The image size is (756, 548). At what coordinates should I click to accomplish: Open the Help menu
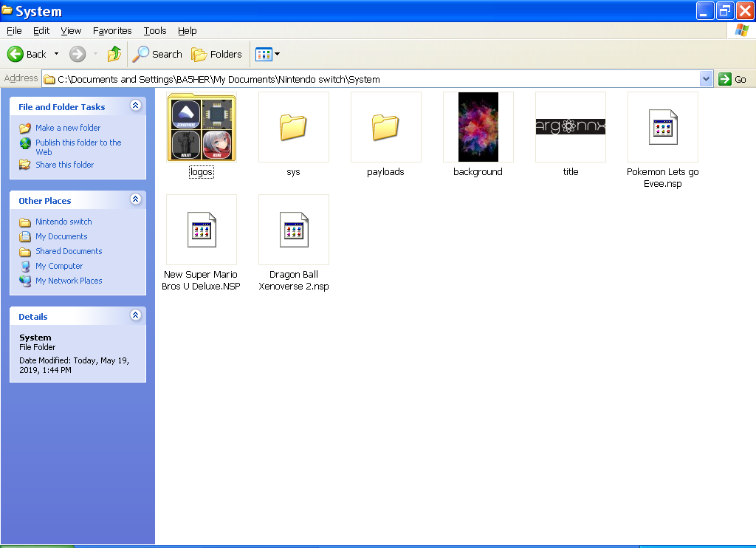187,31
